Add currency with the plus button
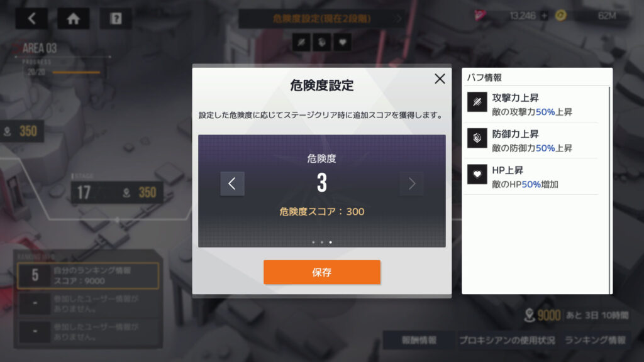This screenshot has width=644, height=362. 544,16
